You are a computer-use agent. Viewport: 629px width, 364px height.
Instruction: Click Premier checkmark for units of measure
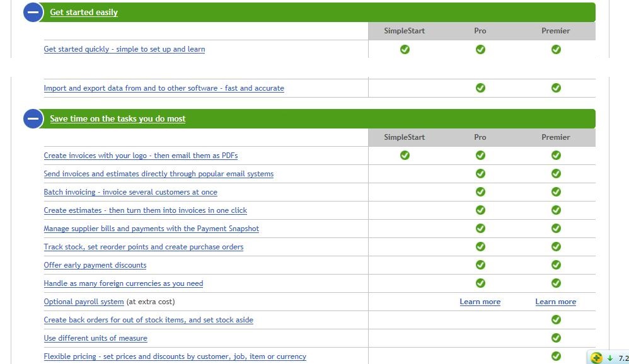(x=556, y=338)
